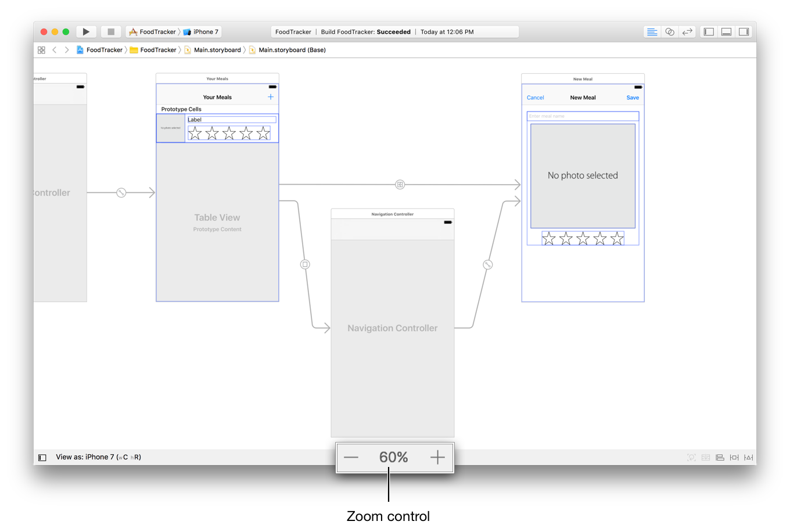Screen dimensions: 790x532
Task: Select first star in prototype cell rating
Action: (195, 134)
